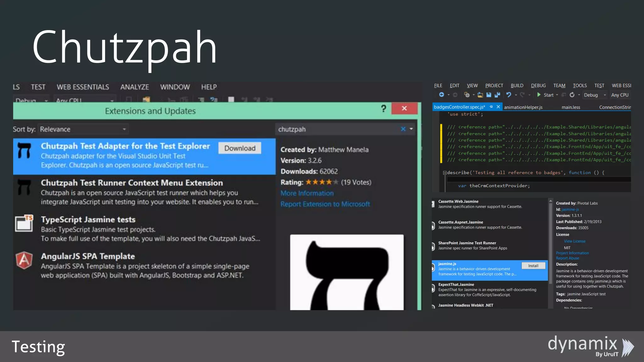Pin the badgesController.spec.js tab

click(x=491, y=107)
